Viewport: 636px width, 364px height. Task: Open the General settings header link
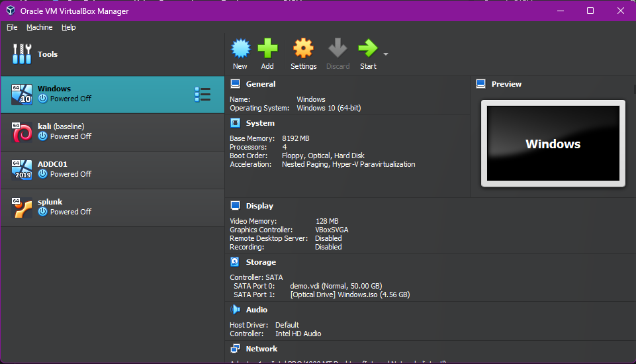(260, 84)
